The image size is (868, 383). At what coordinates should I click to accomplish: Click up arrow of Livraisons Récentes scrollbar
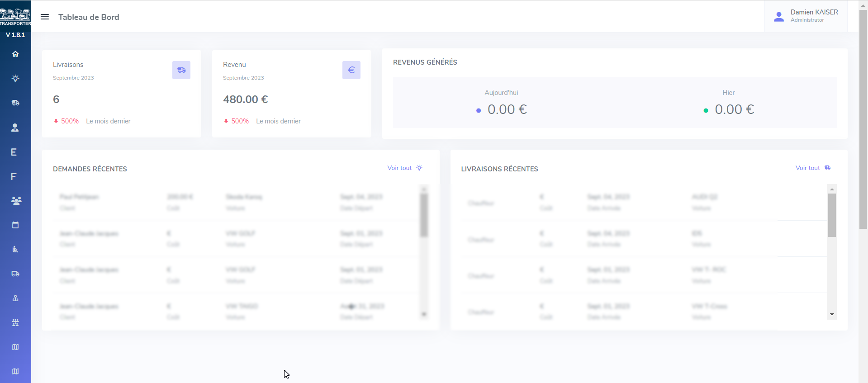832,189
